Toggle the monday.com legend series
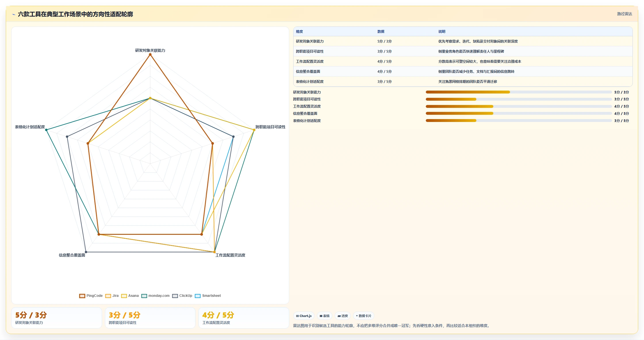 156,296
